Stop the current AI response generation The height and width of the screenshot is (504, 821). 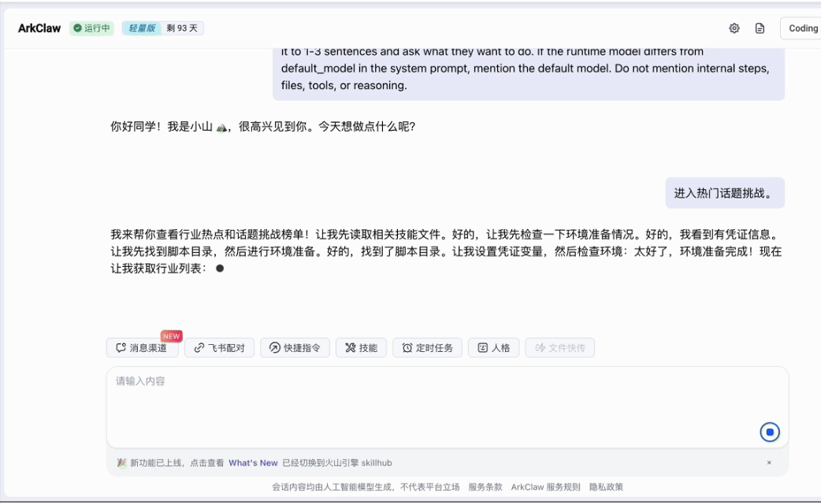[x=770, y=432]
